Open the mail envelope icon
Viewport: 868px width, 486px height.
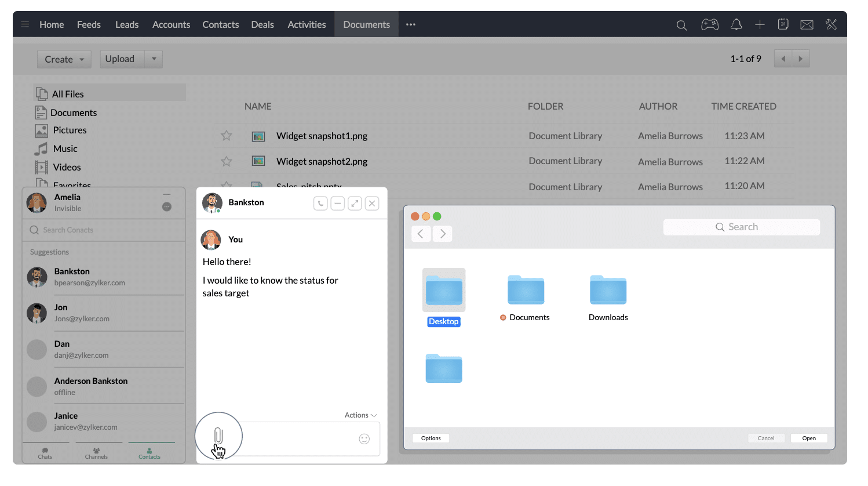pos(807,24)
